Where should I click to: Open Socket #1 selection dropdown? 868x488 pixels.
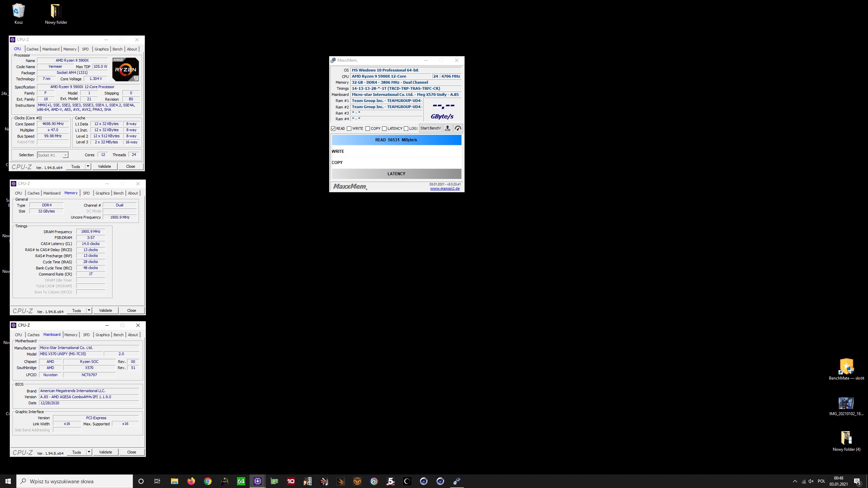(53, 155)
